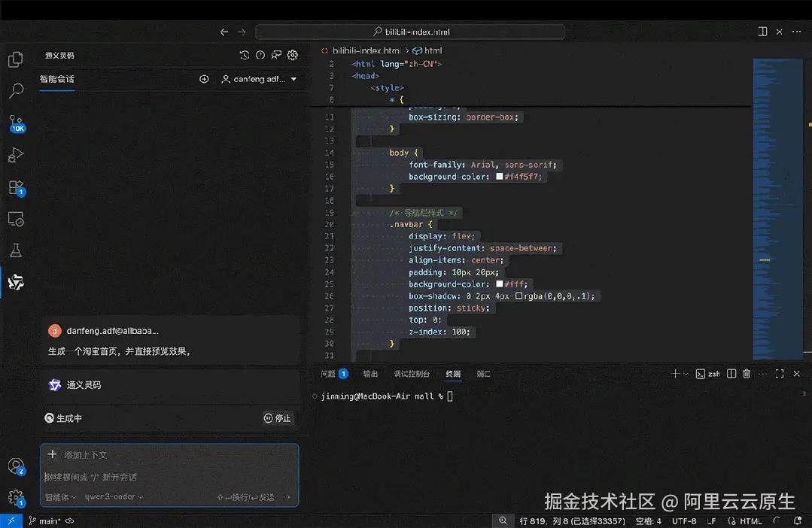Open the qwen3-coder model dropdown

[x=114, y=497]
